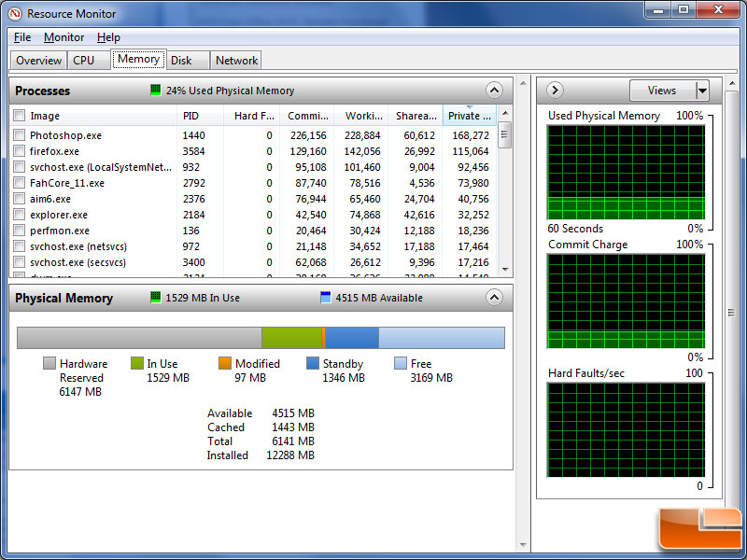Open the Disk tab
747x560 pixels.
coord(181,60)
